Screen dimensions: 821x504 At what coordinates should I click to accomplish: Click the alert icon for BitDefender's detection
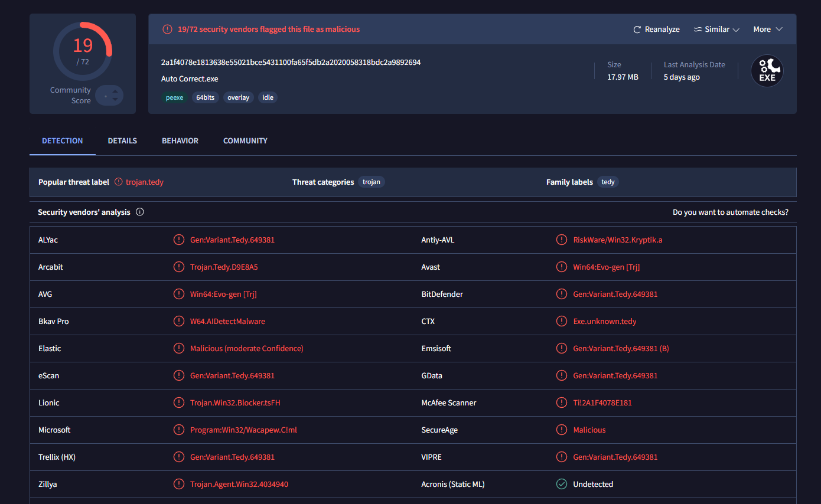562,294
